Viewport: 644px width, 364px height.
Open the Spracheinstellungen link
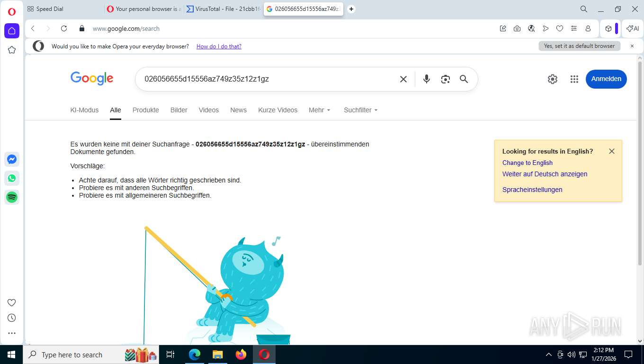point(532,190)
